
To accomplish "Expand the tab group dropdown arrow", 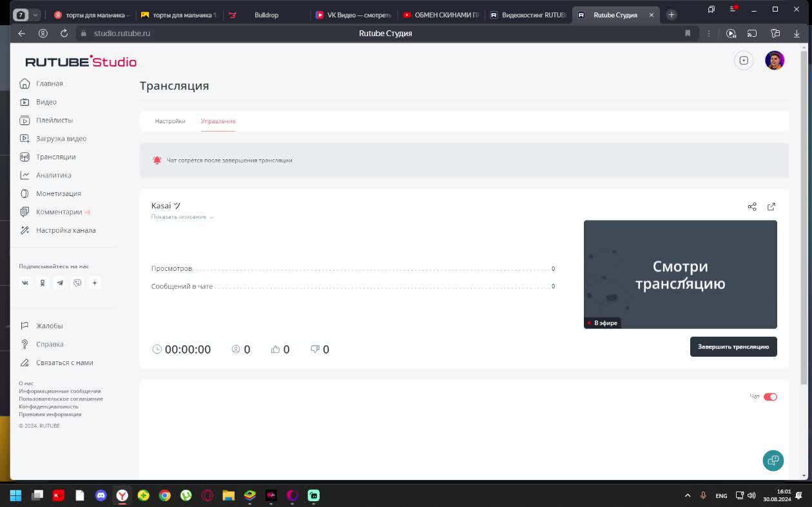I will (x=35, y=14).
